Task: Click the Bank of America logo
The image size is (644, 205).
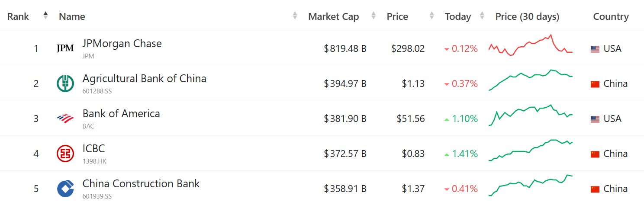Action: pos(65,119)
